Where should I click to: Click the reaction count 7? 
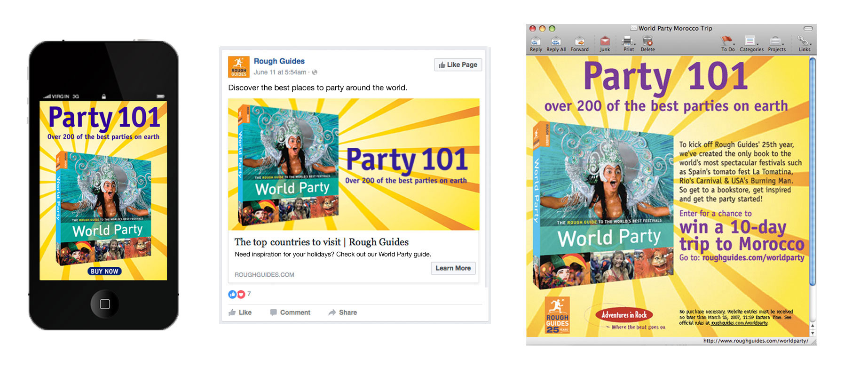point(249,294)
